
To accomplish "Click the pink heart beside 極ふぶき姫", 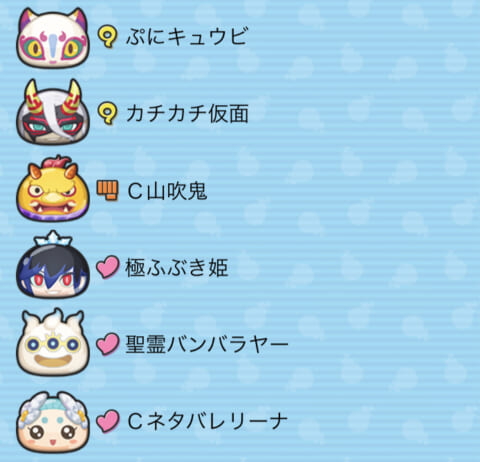I will click(107, 267).
